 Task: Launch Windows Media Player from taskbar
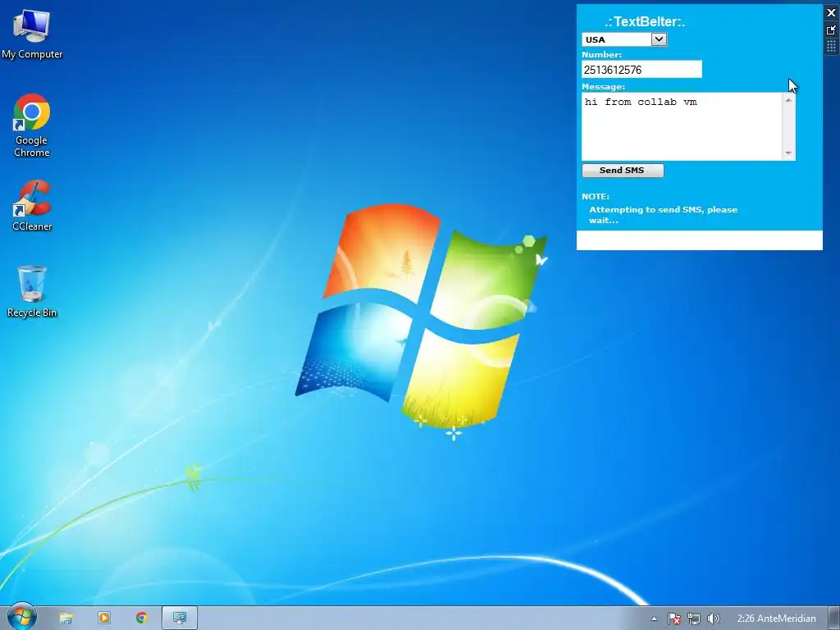(104, 619)
